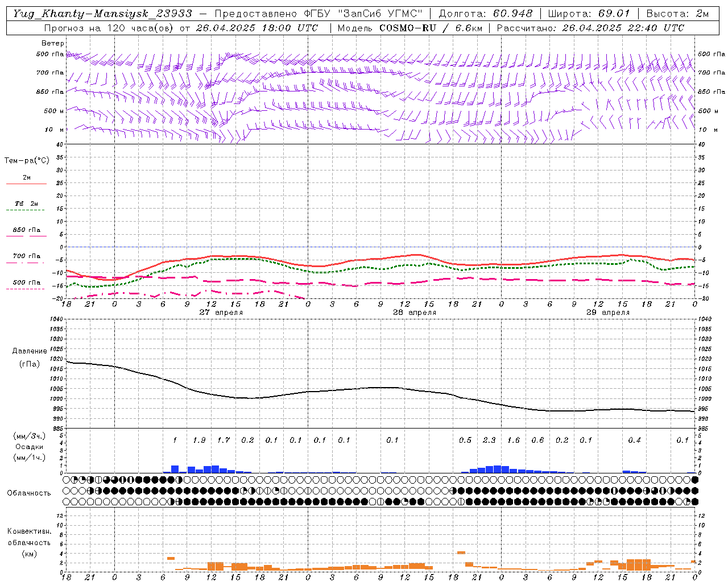The width and height of the screenshot is (728, 582).
Task: Click the Ветер wind panel label
Action: pyautogui.click(x=53, y=43)
